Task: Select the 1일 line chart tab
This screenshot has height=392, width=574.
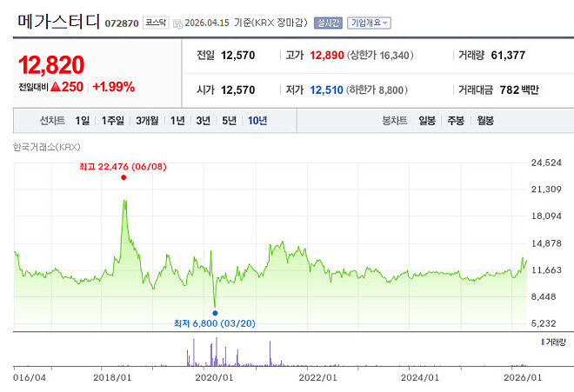Action: click(83, 121)
